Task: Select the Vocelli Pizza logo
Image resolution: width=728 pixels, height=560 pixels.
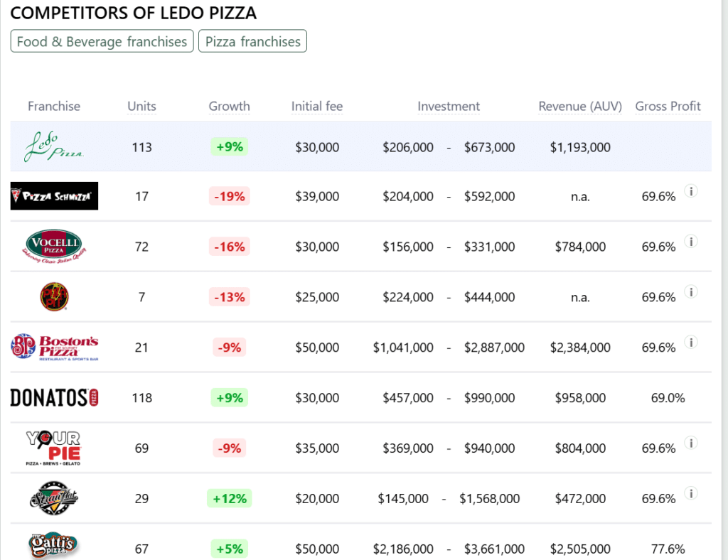Action: (54, 246)
